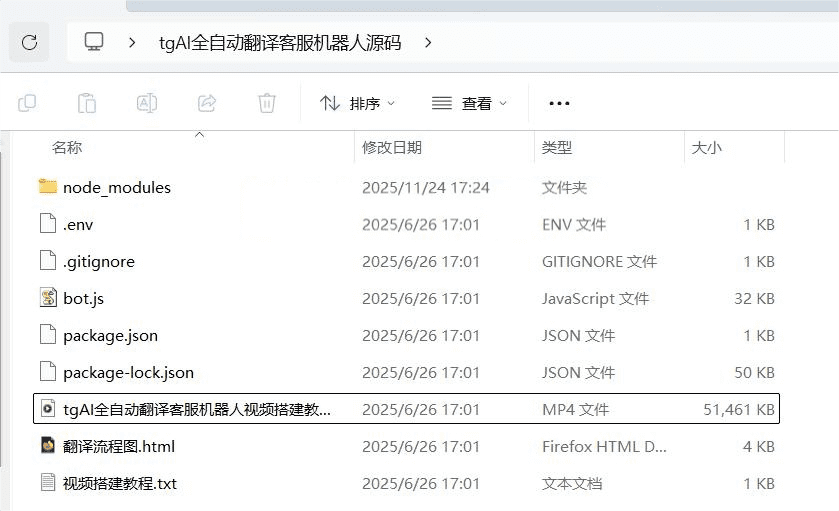Sort by 修改日期 column header
Screen dimensions: 839x511
[x=392, y=147]
